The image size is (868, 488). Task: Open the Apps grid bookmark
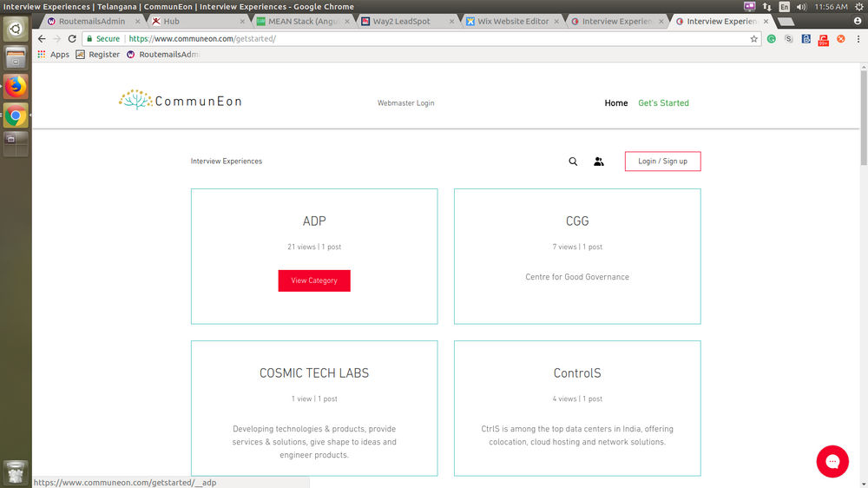coord(53,55)
